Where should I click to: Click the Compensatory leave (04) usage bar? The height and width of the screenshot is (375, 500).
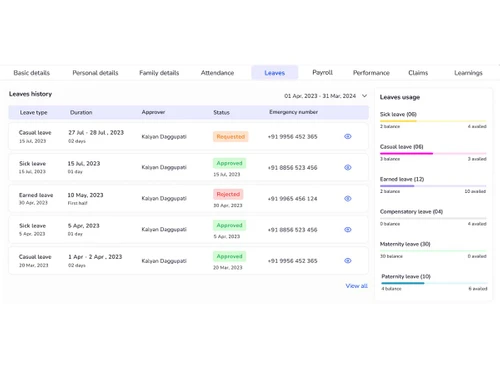point(433,218)
